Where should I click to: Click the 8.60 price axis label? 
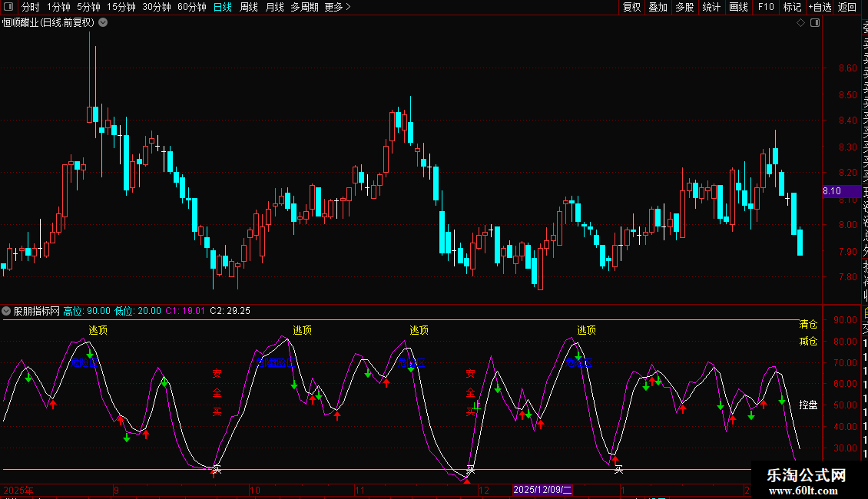tap(847, 68)
